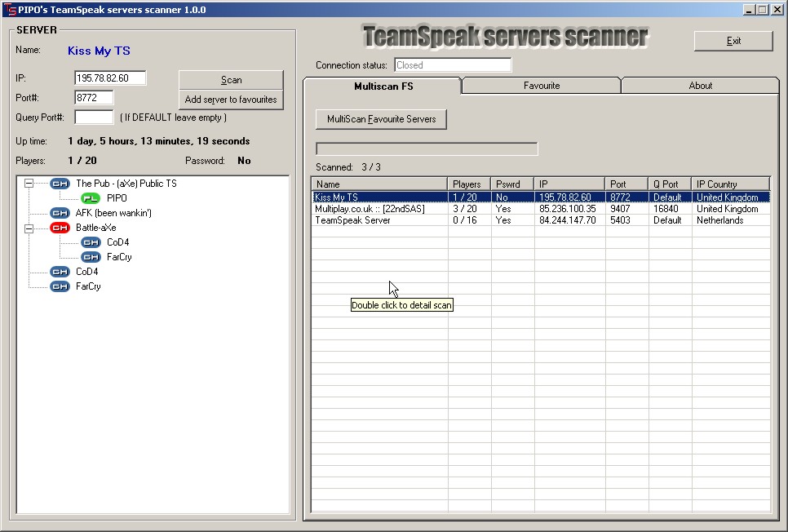This screenshot has height=532, width=788.
Task: Click the FarCry sub-channel icon under Battle-aXe
Action: pyautogui.click(x=91, y=257)
